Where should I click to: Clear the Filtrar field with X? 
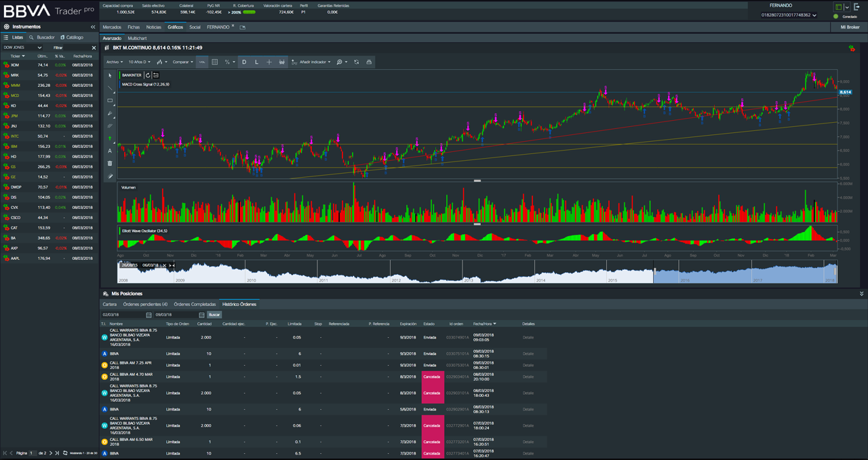pyautogui.click(x=94, y=47)
